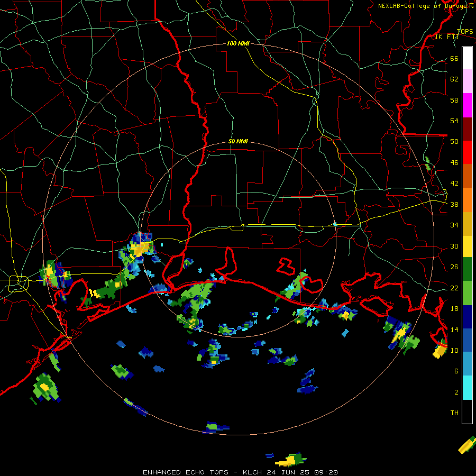Viewport: 476px width, 476px height.
Task: Pick the bright red swatch on the color scale
Action: coord(467,152)
